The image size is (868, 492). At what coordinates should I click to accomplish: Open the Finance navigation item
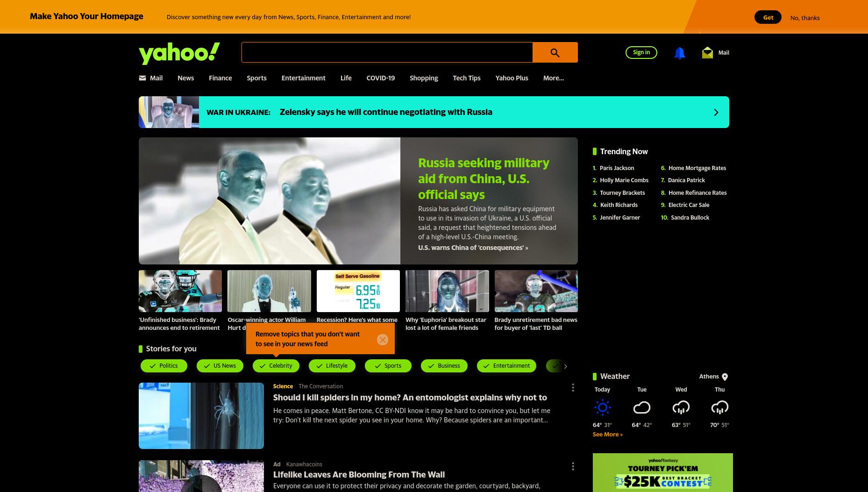(x=220, y=78)
